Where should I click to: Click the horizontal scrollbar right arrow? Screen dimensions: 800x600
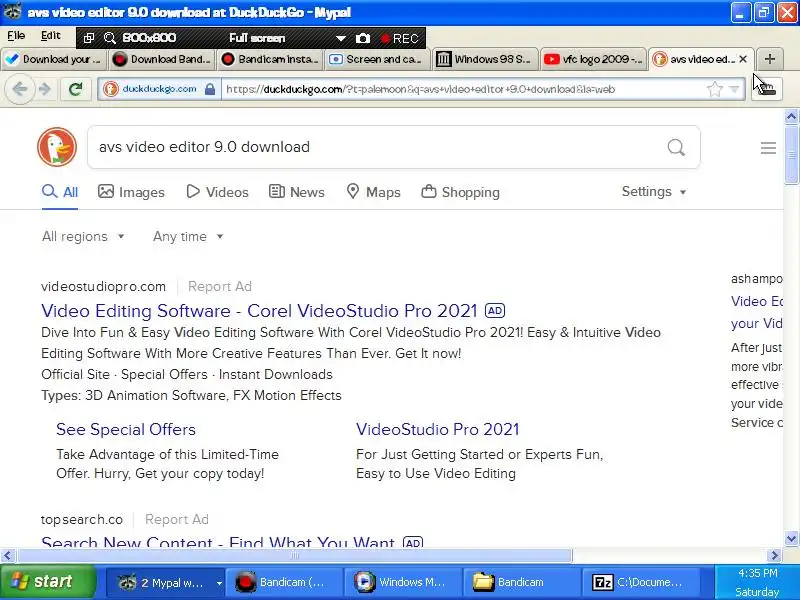pyautogui.click(x=775, y=555)
